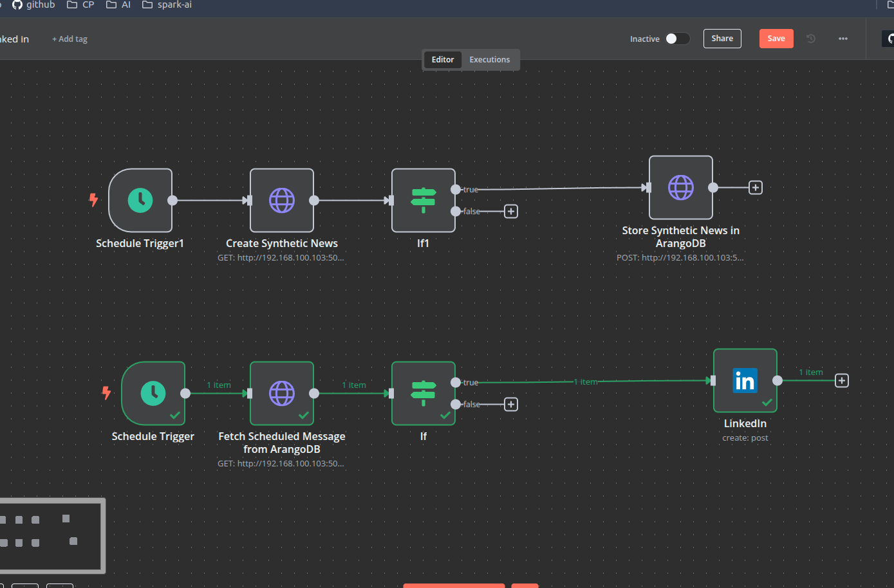This screenshot has height=588, width=894.
Task: Click the Share button
Action: [722, 39]
